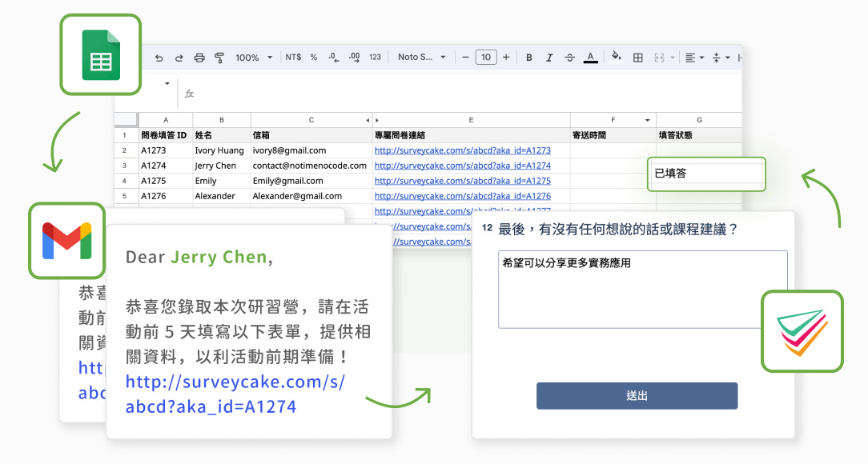Open column F header dropdown arrow

(647, 120)
